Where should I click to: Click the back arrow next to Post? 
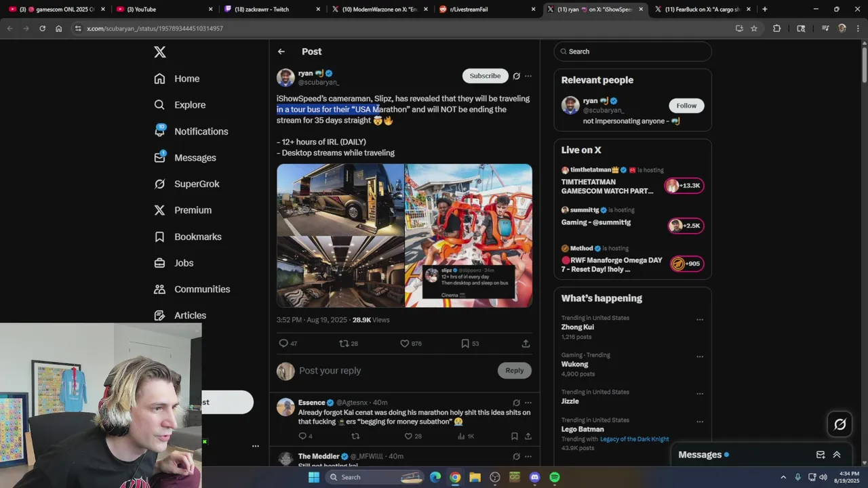[x=281, y=52]
